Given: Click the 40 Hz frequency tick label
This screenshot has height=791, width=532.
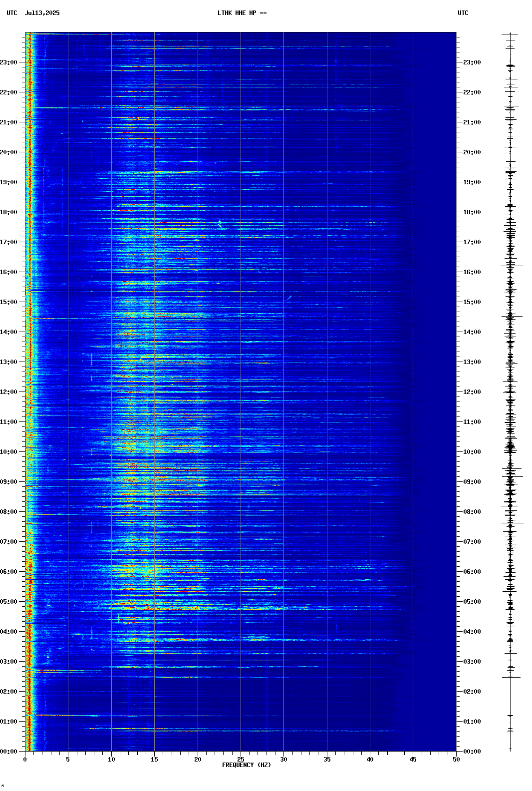Looking at the screenshot, I should click(x=370, y=760).
